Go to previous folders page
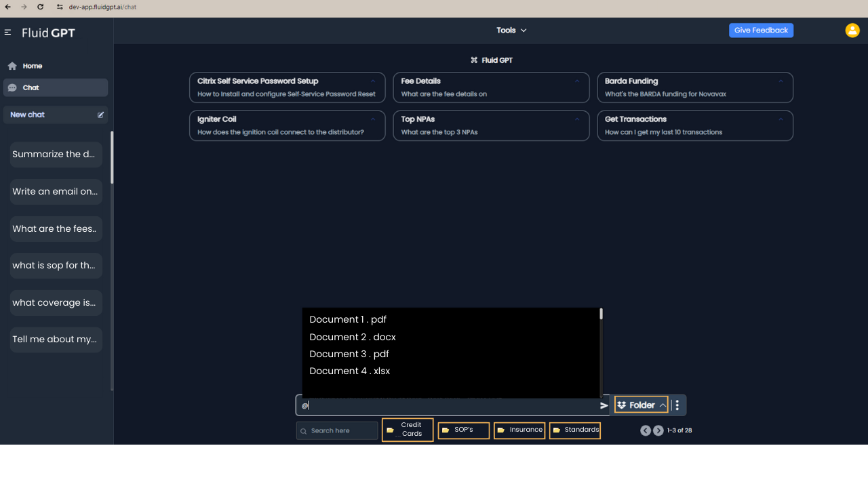 pyautogui.click(x=646, y=430)
